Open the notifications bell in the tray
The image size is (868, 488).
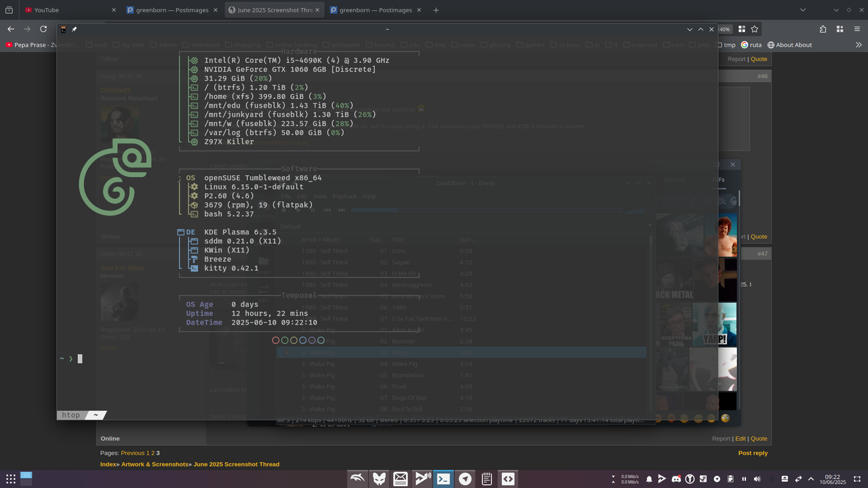(x=649, y=479)
